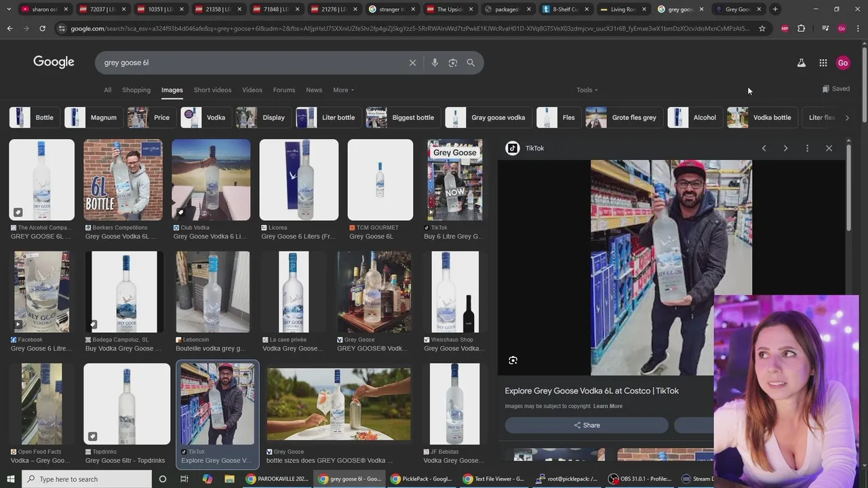Screen dimensions: 868x488
Task: Open Saved images collection
Action: click(835, 89)
